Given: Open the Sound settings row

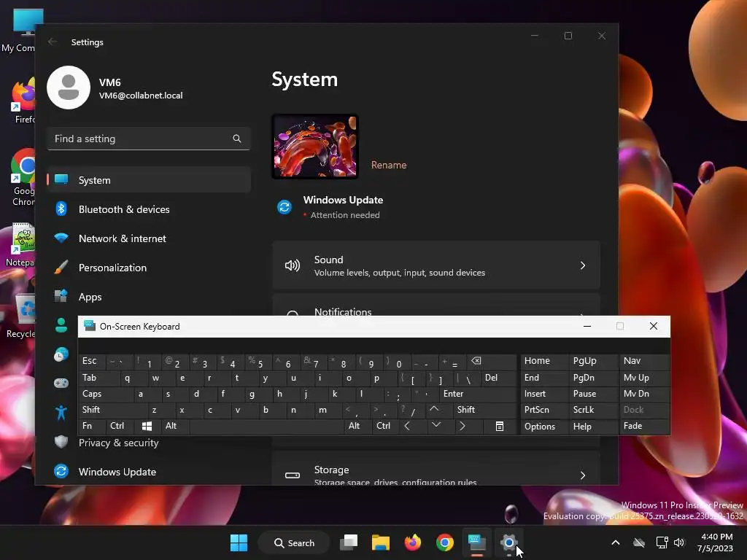Looking at the screenshot, I should tap(436, 265).
